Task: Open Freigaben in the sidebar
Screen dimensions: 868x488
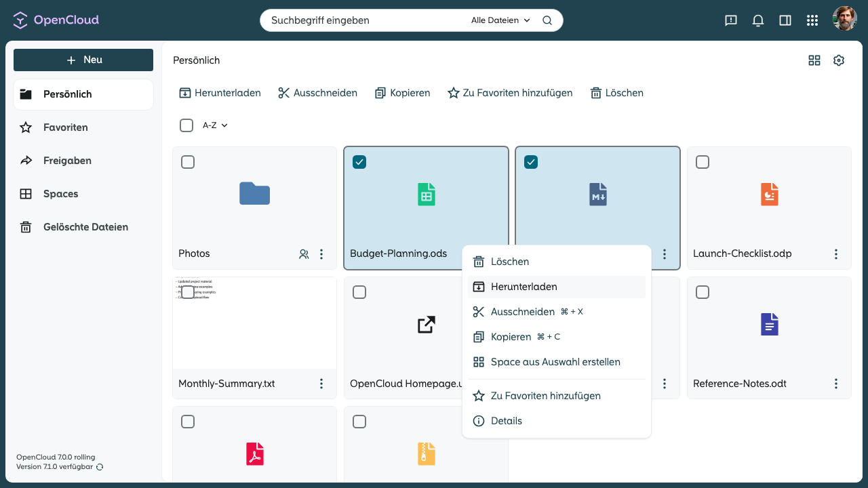Action: (83, 161)
